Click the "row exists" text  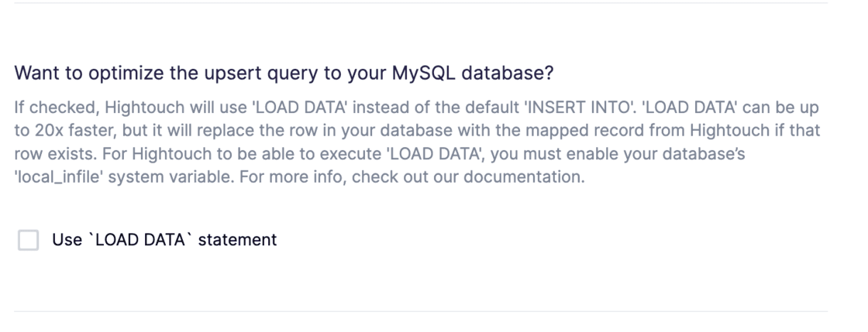coord(48,152)
